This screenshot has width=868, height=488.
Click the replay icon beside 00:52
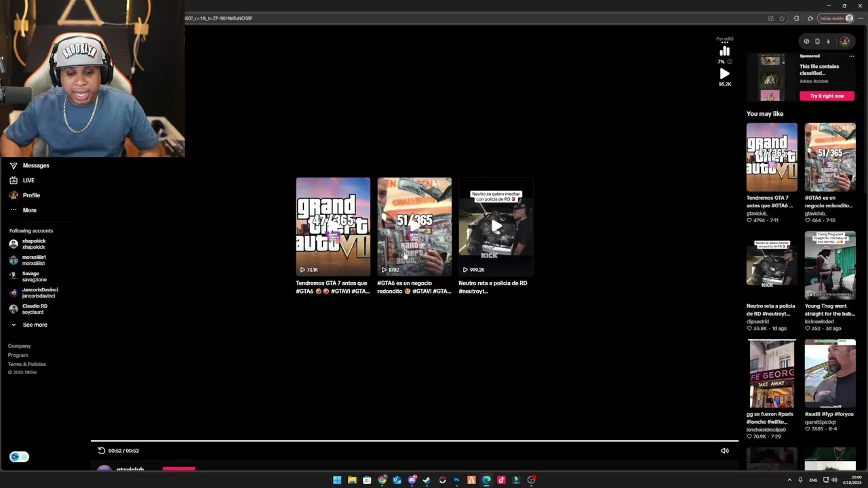tap(102, 451)
